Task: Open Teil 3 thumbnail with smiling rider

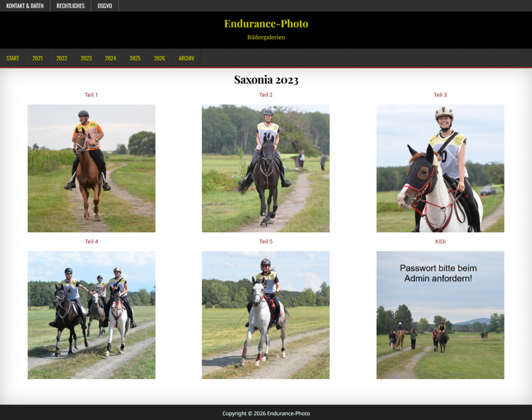Action: (x=440, y=168)
